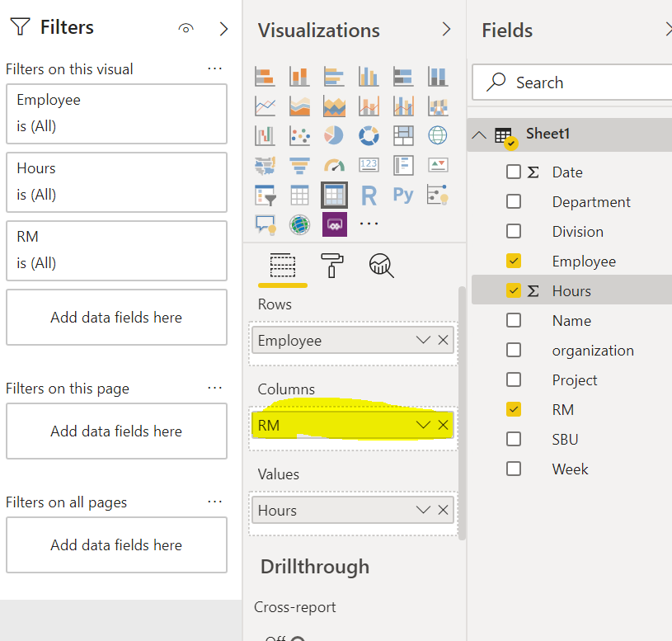Select the stacked area chart visual
Image resolution: width=672 pixels, height=641 pixels.
(334, 106)
